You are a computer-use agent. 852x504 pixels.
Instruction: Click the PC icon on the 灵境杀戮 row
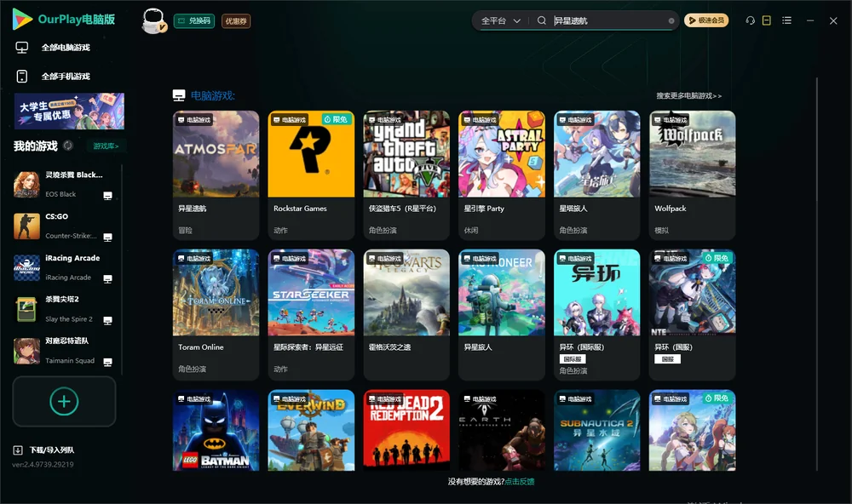107,196
